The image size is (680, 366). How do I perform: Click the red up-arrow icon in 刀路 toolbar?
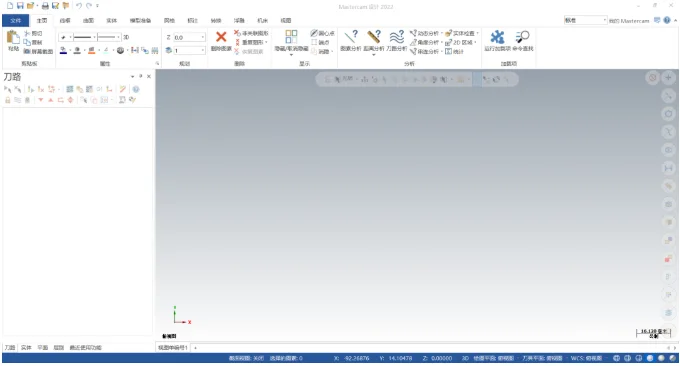point(50,100)
